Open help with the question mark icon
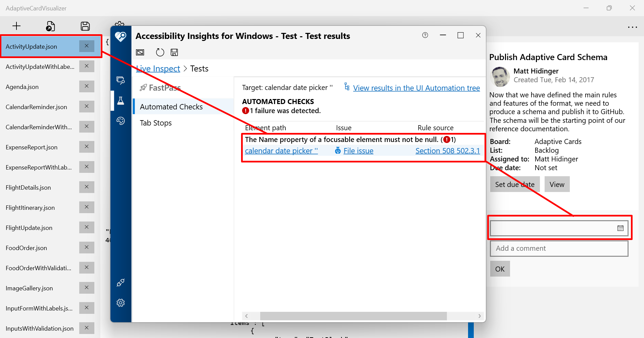This screenshot has width=644, height=338. (425, 35)
